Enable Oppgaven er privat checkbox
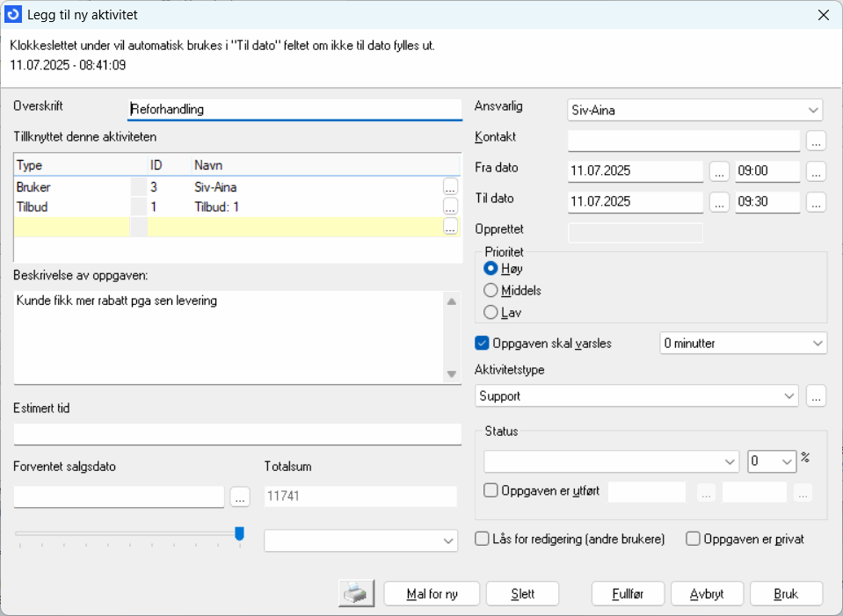This screenshot has height=616, width=843. [694, 539]
